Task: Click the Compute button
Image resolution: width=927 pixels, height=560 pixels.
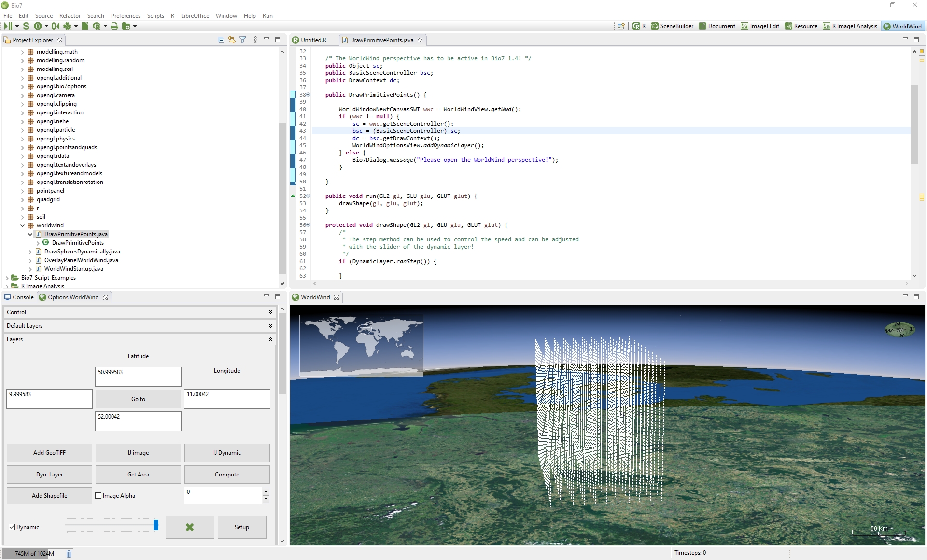Action: (x=227, y=475)
